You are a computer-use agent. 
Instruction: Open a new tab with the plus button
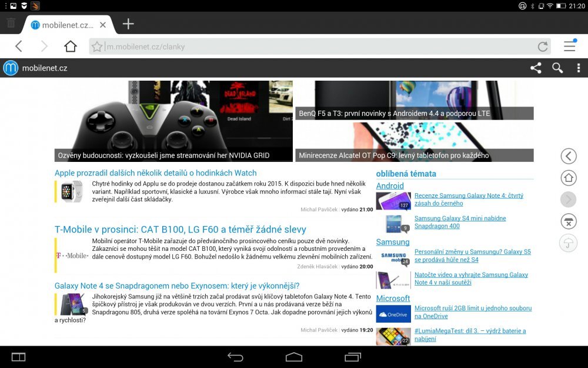pos(128,24)
